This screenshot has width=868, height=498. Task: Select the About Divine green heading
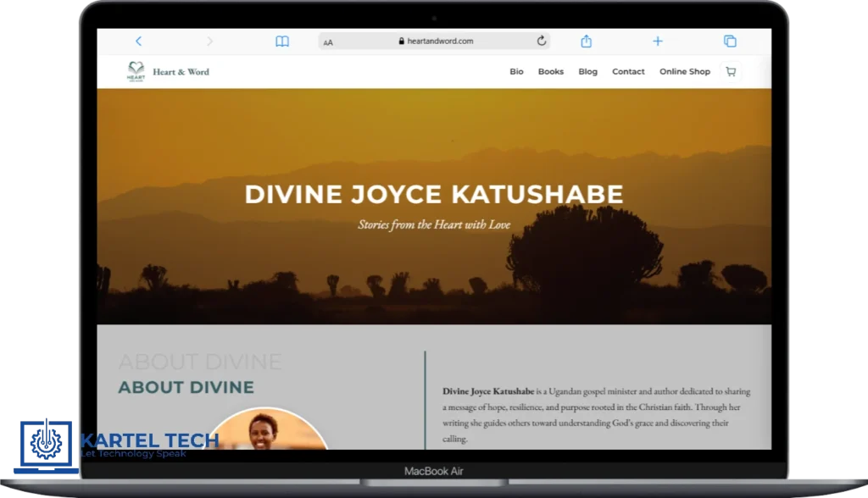click(x=186, y=388)
